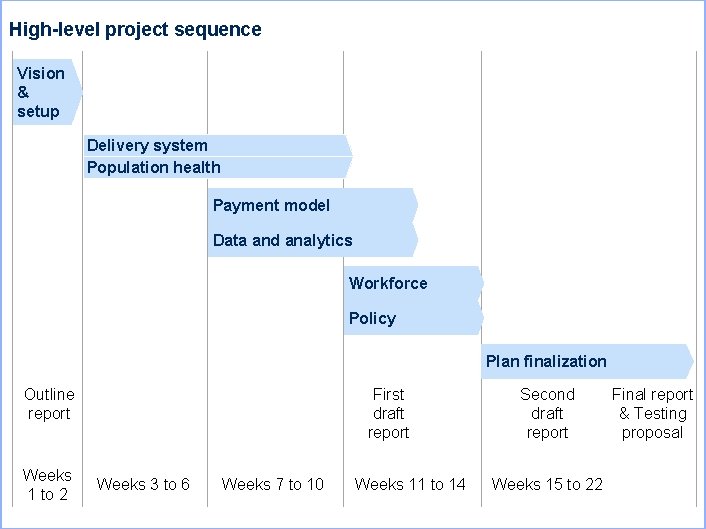The width and height of the screenshot is (706, 529).
Task: Click the 'Weeks 1 to 2' label
Action: coord(47,484)
